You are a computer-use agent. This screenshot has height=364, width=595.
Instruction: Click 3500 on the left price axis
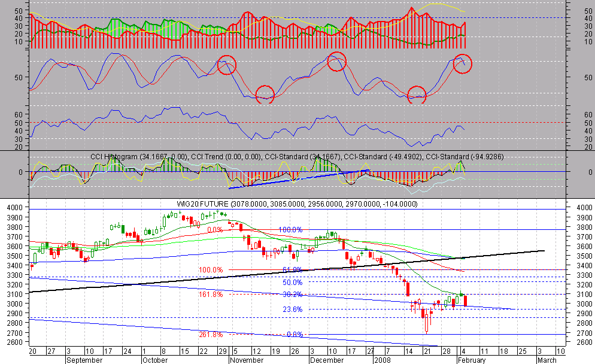tap(15, 256)
